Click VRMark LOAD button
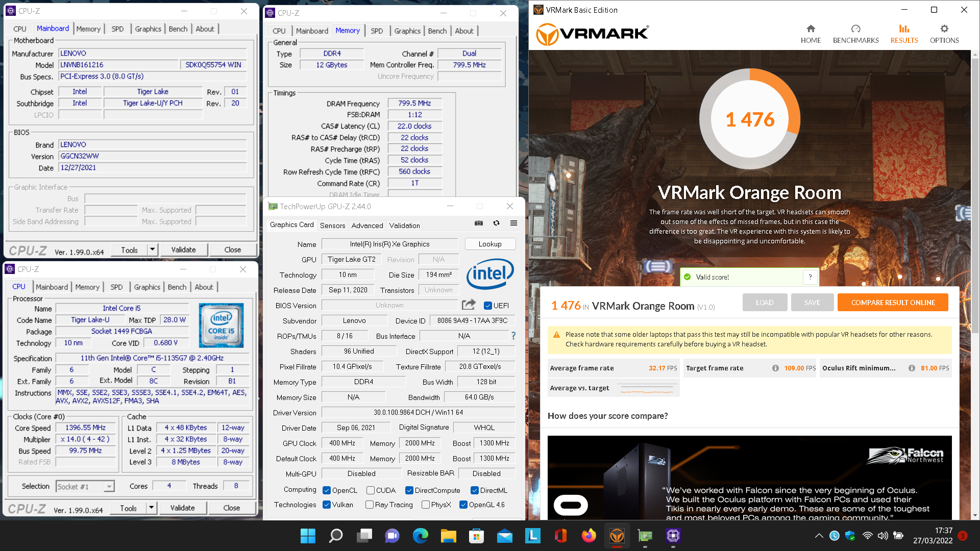Screen dimensions: 980x551 [765, 303]
